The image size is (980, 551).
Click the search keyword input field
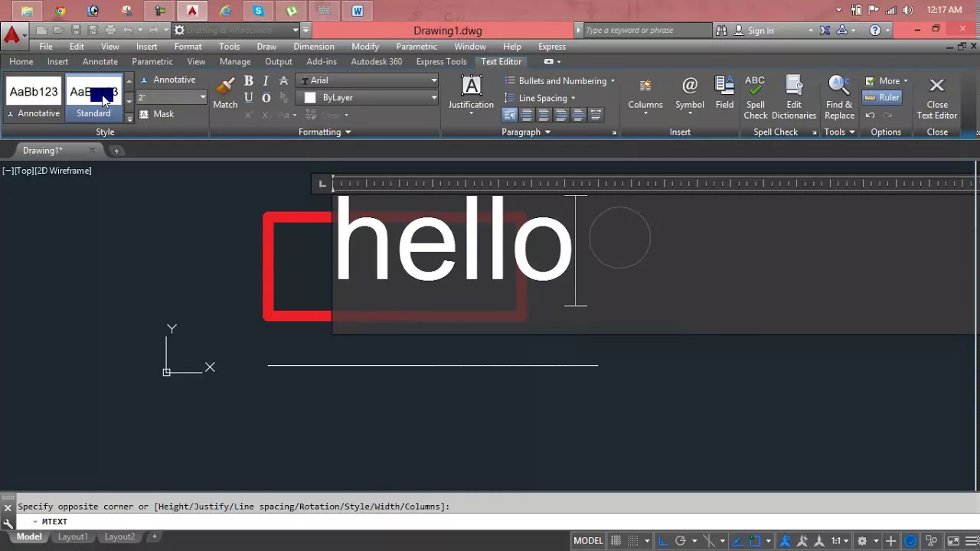pyautogui.click(x=647, y=30)
